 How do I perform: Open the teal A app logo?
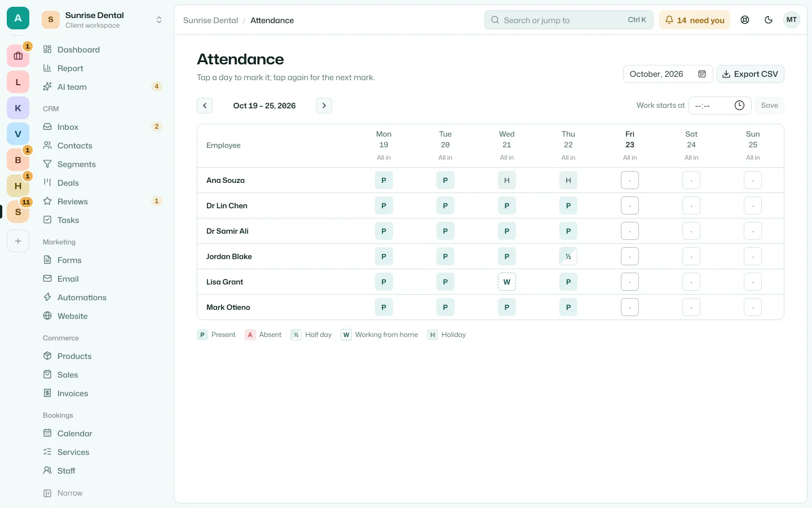click(x=18, y=18)
